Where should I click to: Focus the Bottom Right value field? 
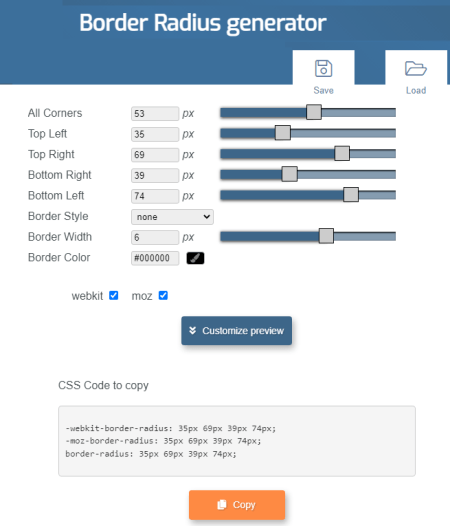(155, 175)
